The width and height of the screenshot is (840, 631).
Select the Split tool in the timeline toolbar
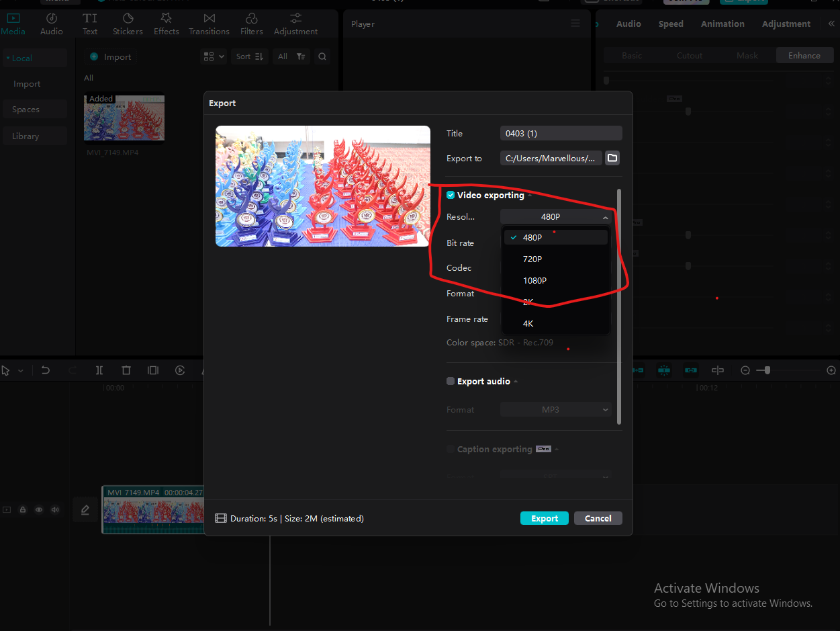click(x=99, y=370)
